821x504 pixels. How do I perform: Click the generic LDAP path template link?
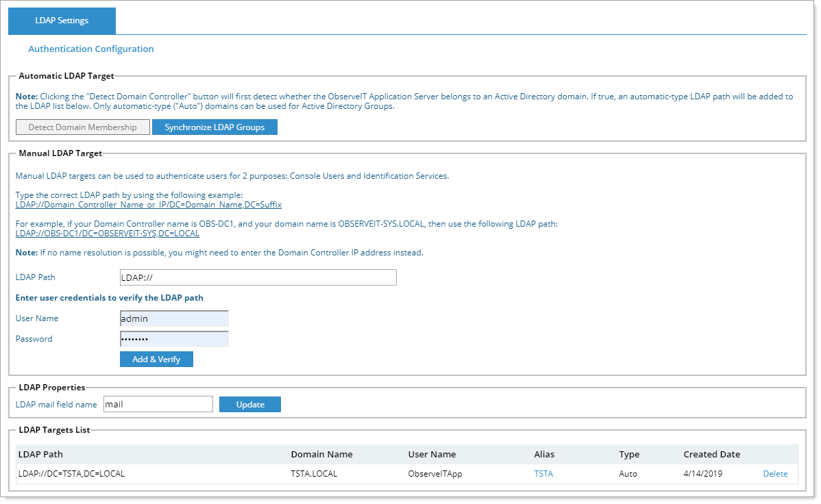tap(149, 205)
